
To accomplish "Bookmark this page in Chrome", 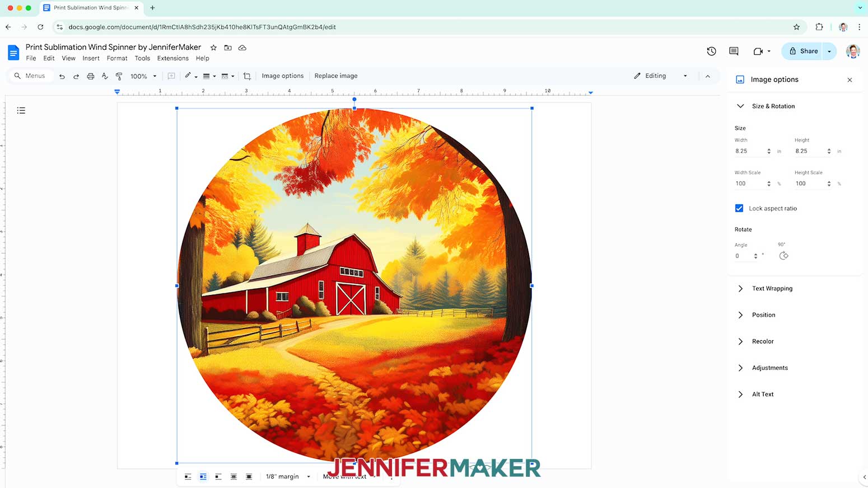I will (796, 27).
